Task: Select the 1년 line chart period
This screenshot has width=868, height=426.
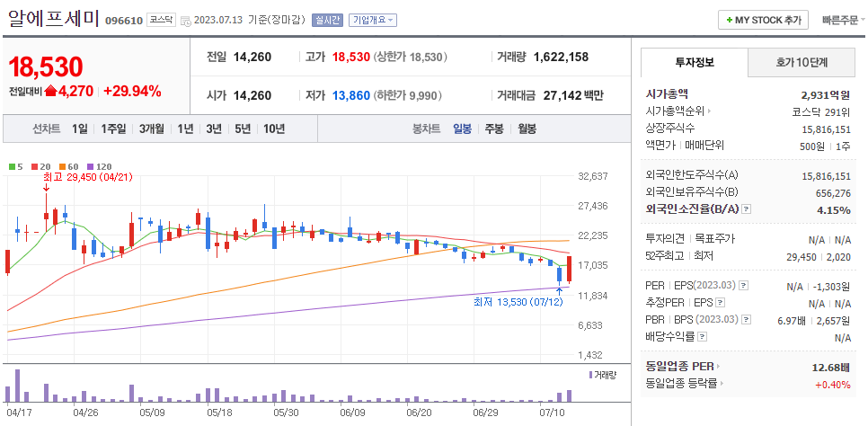Action: pyautogui.click(x=185, y=129)
